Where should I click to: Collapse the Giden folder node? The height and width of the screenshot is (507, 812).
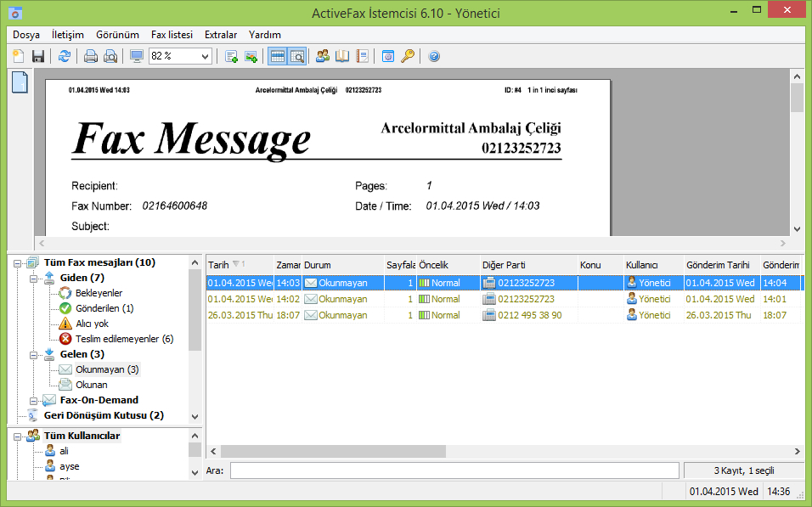click(33, 279)
